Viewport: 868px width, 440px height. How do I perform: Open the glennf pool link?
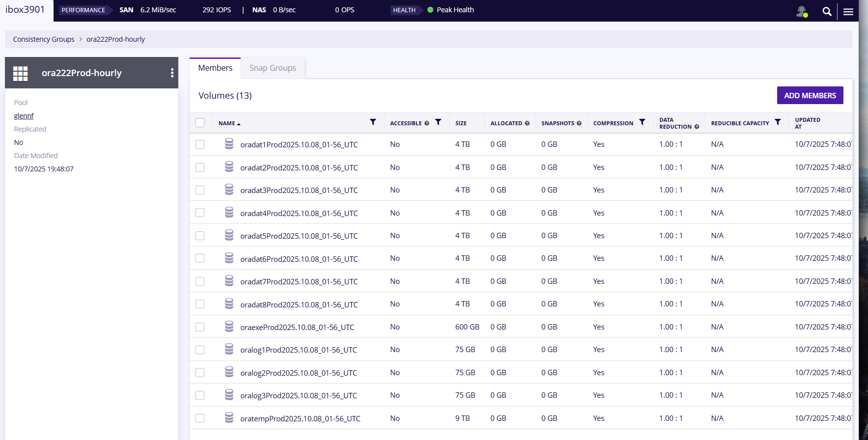click(x=24, y=116)
